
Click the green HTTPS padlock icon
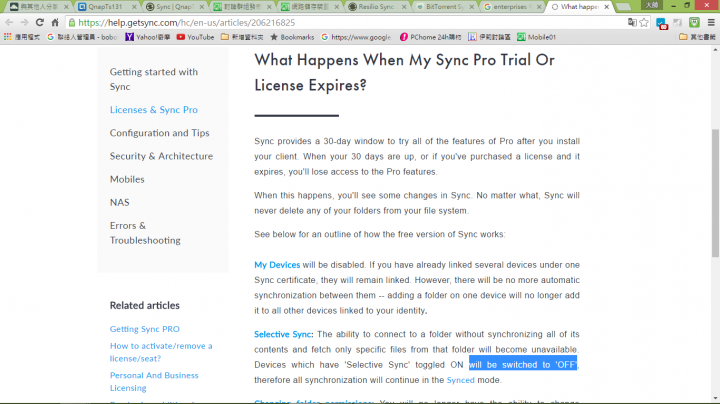(72, 22)
